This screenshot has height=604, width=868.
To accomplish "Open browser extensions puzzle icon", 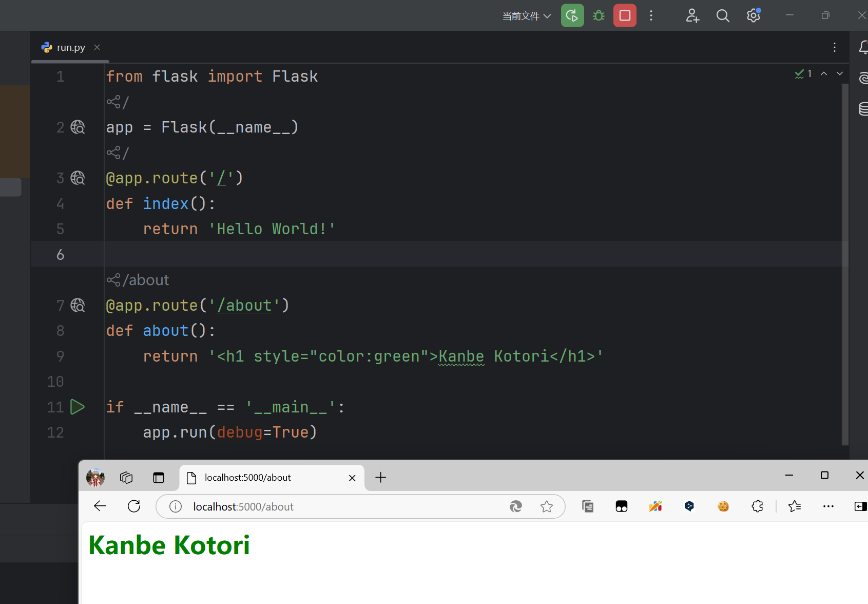I will coord(757,506).
